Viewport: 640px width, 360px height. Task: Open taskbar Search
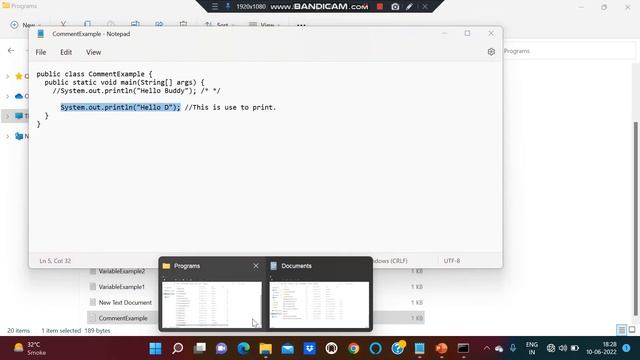(x=178, y=348)
